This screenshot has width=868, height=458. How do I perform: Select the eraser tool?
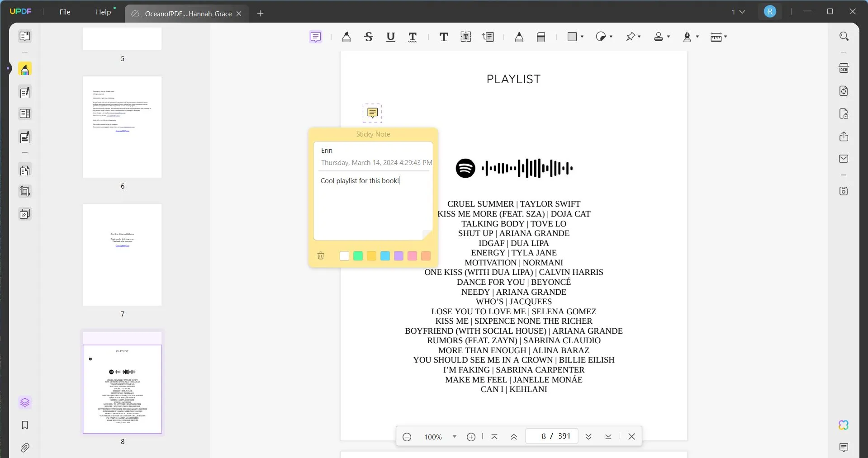541,37
